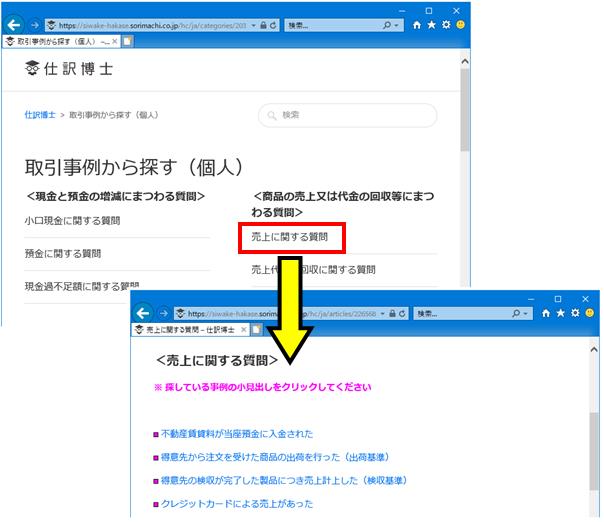Open the settings gear in the lower browser
604x522 pixels.
click(x=575, y=313)
